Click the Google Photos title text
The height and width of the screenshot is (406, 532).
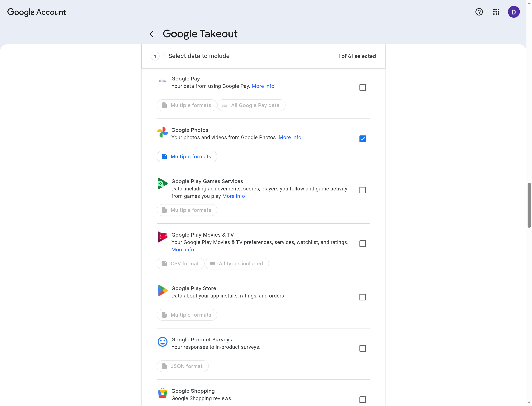[x=189, y=130]
